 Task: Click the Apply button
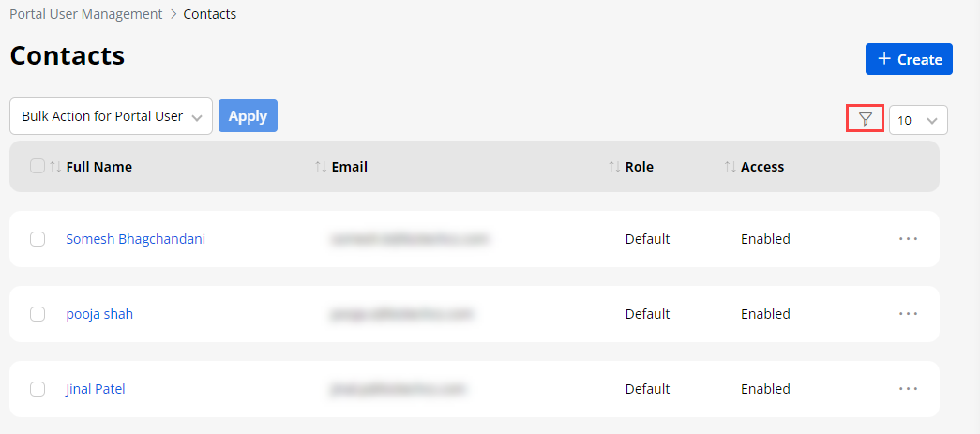[248, 116]
